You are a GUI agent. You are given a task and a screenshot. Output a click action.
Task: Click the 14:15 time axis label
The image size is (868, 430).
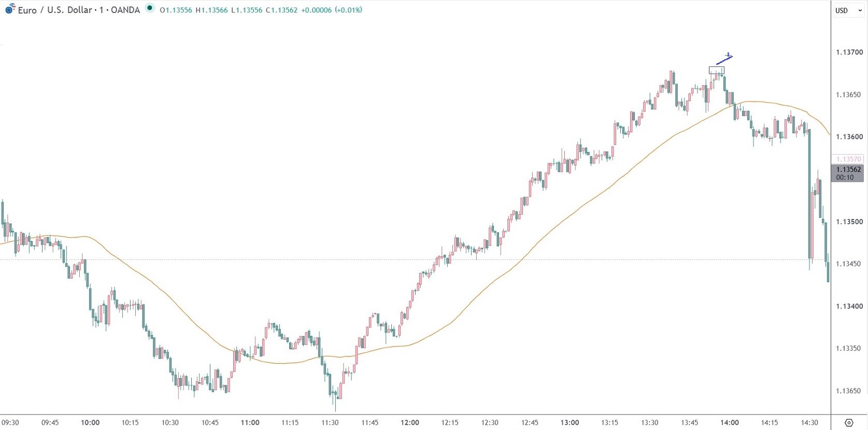[x=770, y=423]
